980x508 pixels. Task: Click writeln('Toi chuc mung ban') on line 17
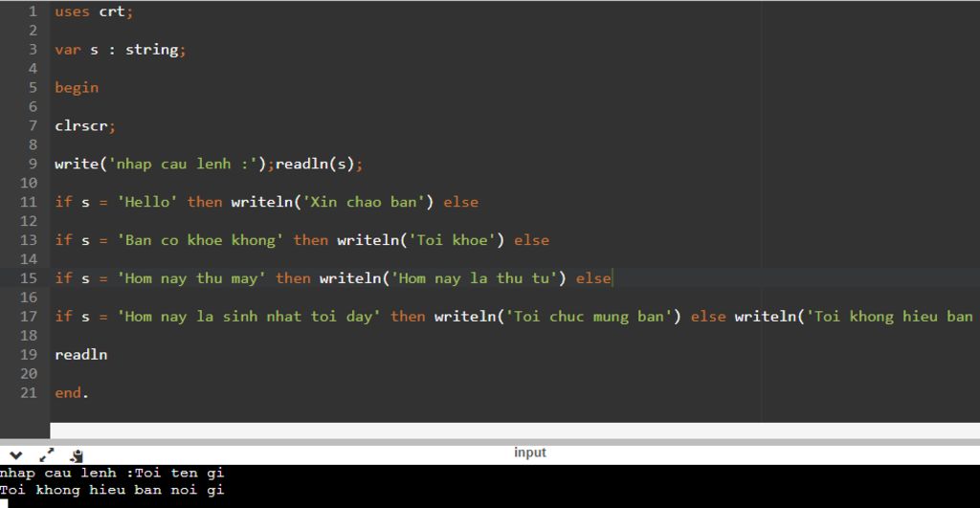pos(558,316)
